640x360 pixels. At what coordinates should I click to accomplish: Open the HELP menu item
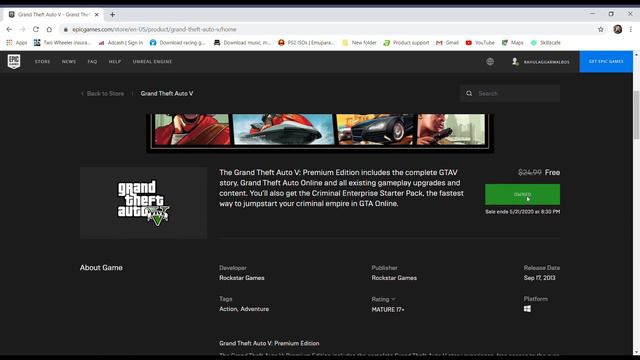tap(115, 62)
